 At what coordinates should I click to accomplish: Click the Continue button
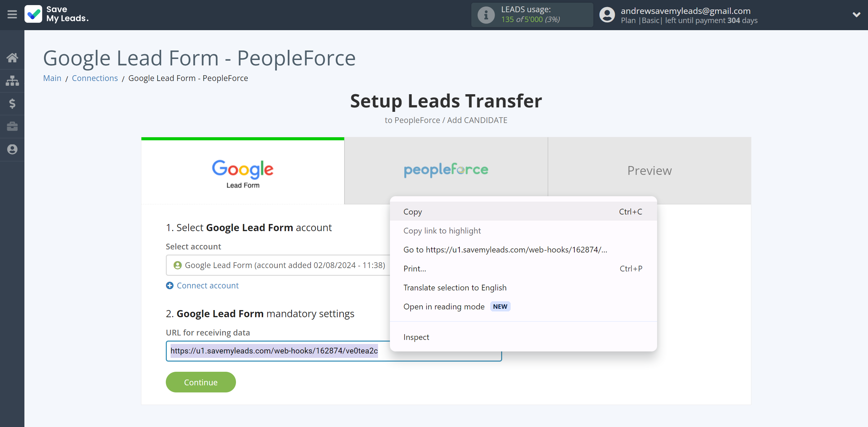coord(200,382)
